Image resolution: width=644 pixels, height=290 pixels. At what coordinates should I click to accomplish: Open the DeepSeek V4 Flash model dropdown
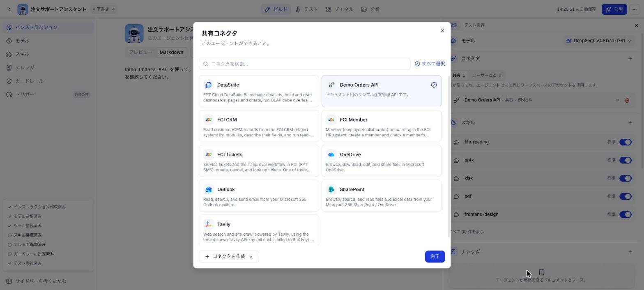pyautogui.click(x=599, y=41)
